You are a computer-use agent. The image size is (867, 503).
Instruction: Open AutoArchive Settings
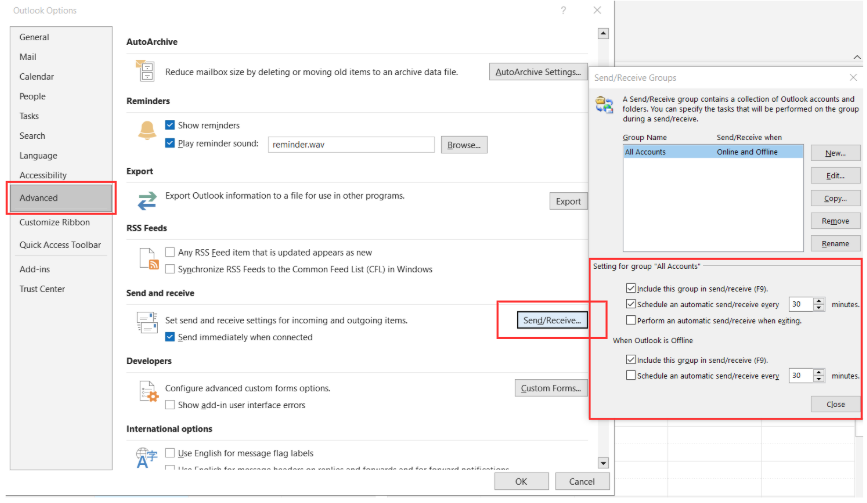[x=538, y=72]
